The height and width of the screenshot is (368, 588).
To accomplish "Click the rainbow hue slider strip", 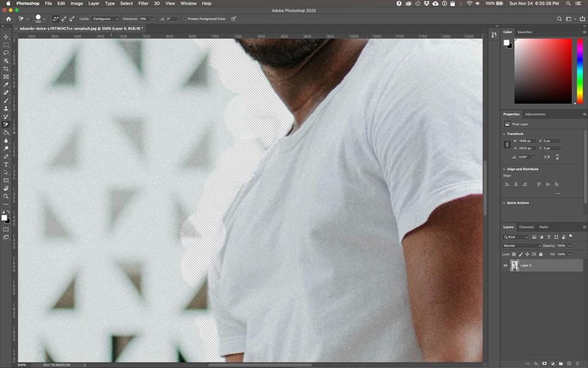I will (579, 71).
